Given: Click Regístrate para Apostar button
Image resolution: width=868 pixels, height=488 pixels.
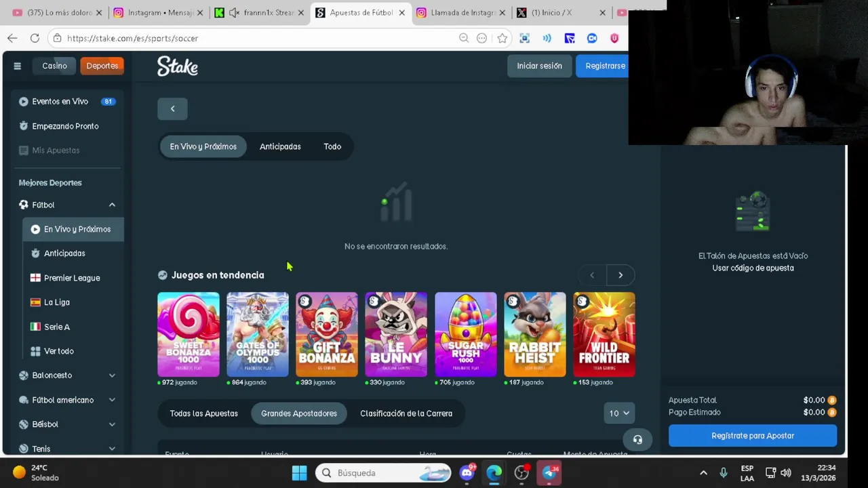Looking at the screenshot, I should 753,436.
